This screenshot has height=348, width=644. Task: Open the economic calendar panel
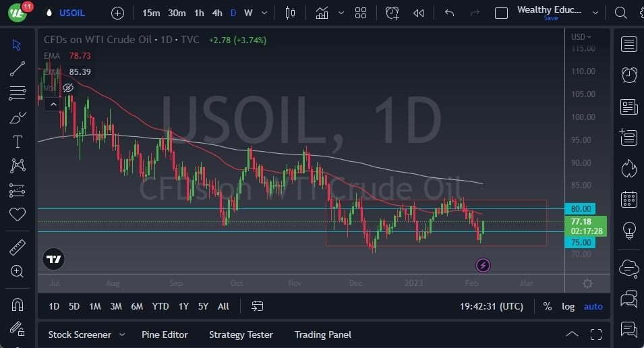[x=628, y=199]
